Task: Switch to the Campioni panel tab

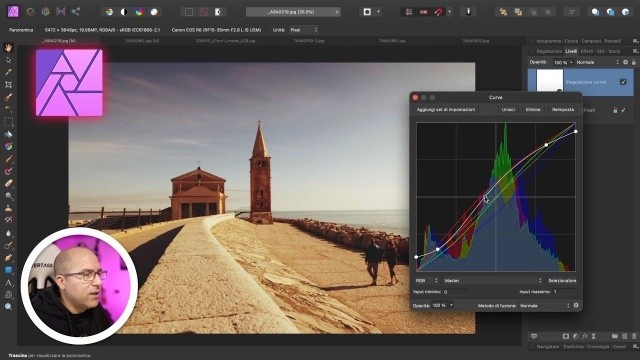Action: click(x=591, y=41)
